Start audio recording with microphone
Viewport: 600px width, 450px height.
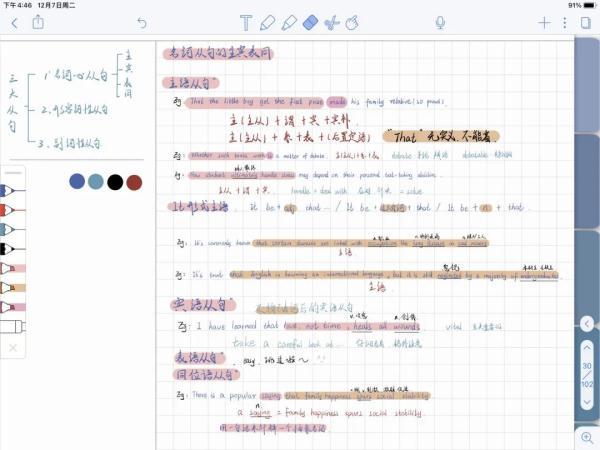[x=440, y=23]
